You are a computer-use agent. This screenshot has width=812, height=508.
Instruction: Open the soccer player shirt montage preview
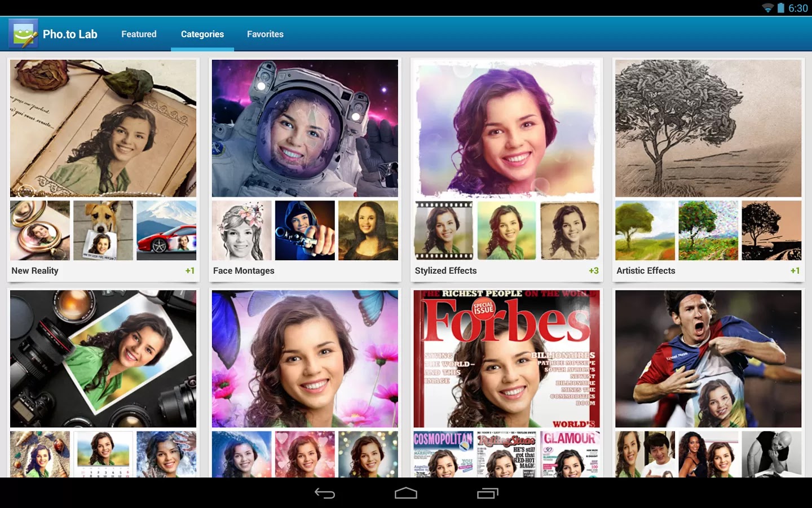click(708, 358)
